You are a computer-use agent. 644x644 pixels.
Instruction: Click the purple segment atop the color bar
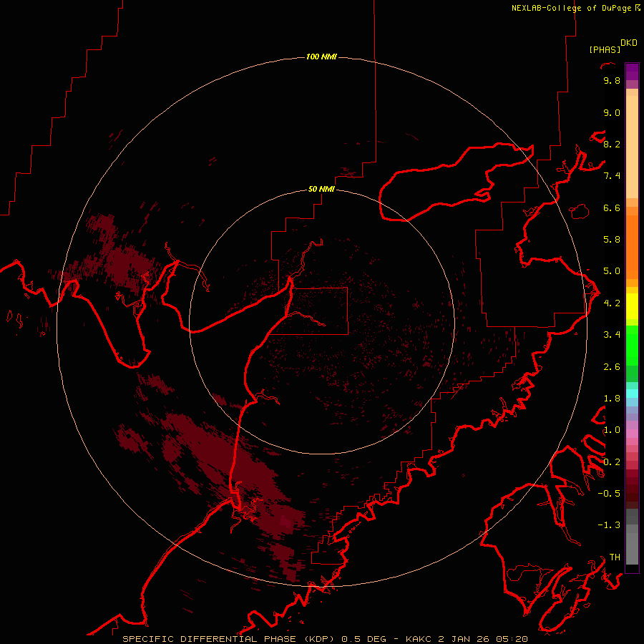632,72
